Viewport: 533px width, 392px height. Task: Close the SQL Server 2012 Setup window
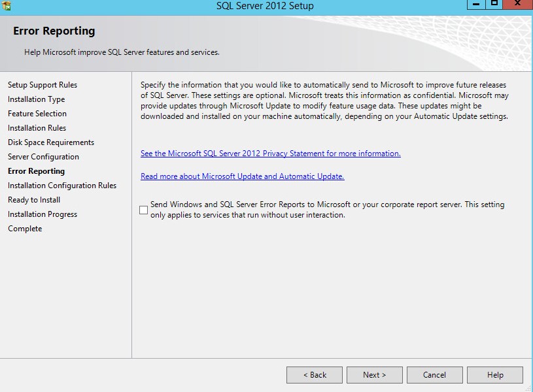(518, 4)
